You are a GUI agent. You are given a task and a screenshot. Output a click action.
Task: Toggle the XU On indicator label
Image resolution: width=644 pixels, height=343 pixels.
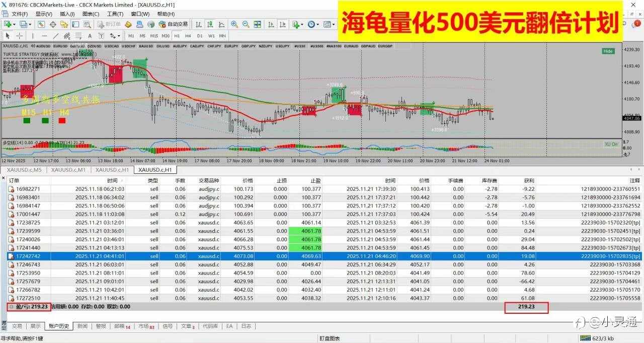[611, 144]
